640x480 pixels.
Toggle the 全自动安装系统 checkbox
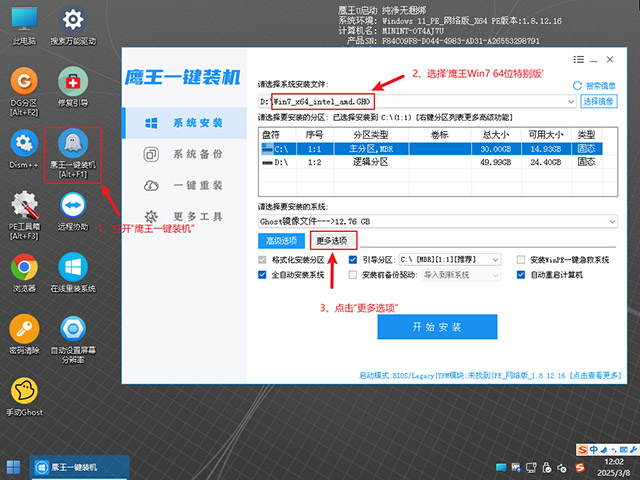click(x=262, y=275)
